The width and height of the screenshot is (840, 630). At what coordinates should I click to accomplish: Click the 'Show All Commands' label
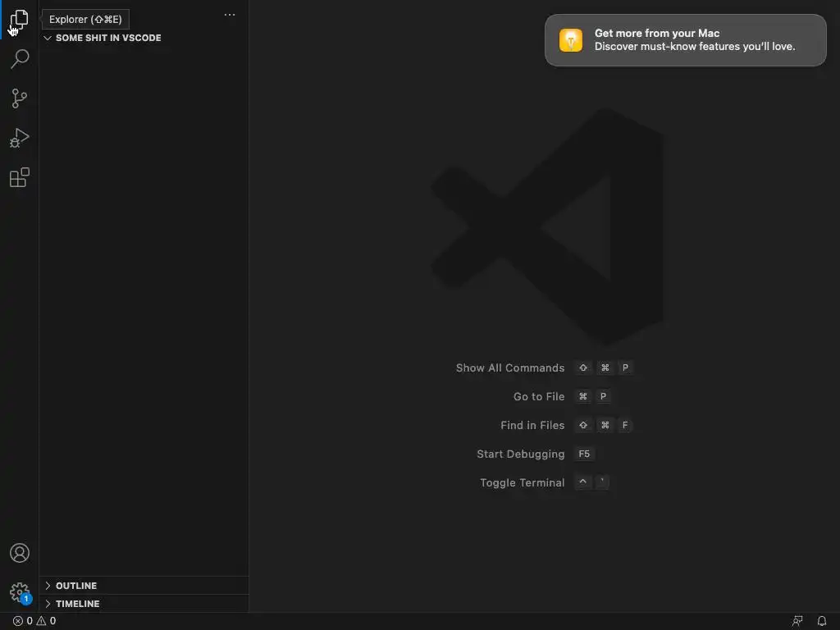click(510, 368)
